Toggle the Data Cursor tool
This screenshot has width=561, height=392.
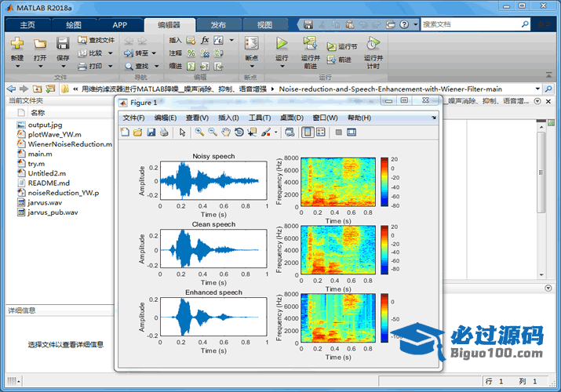252,132
